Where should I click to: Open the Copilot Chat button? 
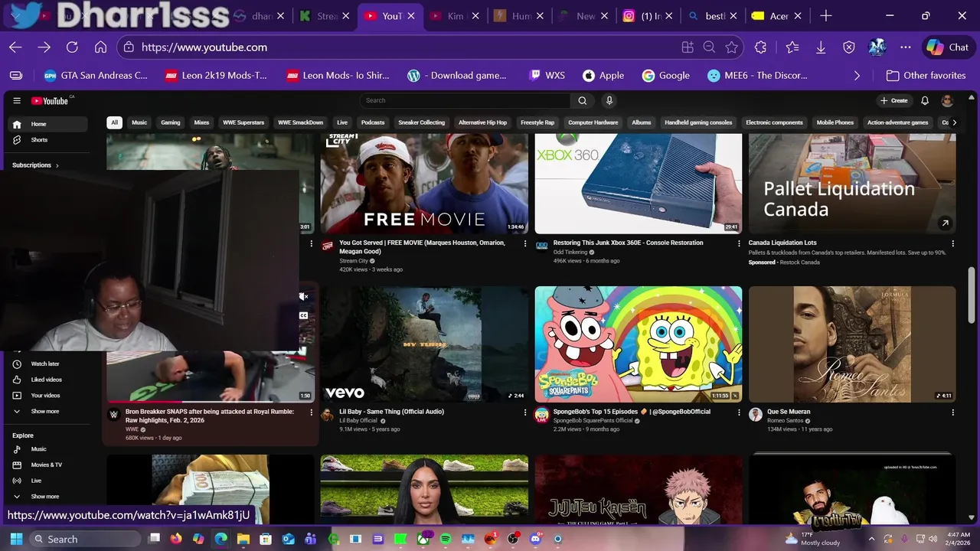coord(948,47)
